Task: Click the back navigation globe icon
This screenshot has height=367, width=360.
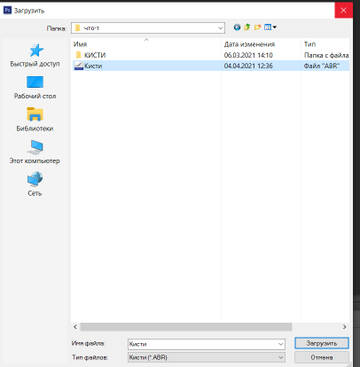Action: click(237, 28)
